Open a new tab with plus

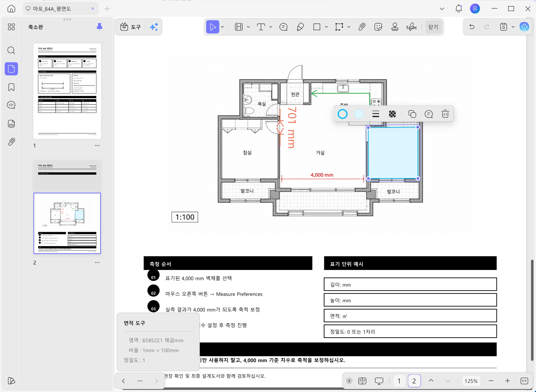(107, 9)
